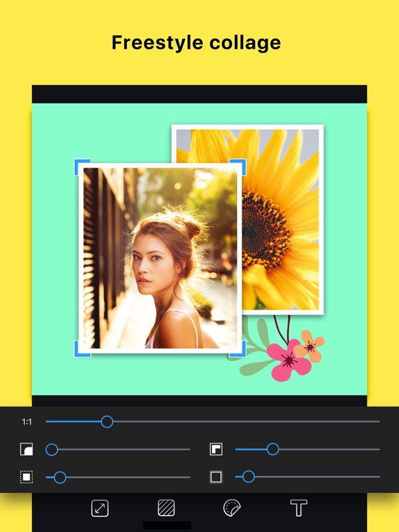399x532 pixels.
Task: Open the resize layout tool icon
Action: tap(100, 508)
